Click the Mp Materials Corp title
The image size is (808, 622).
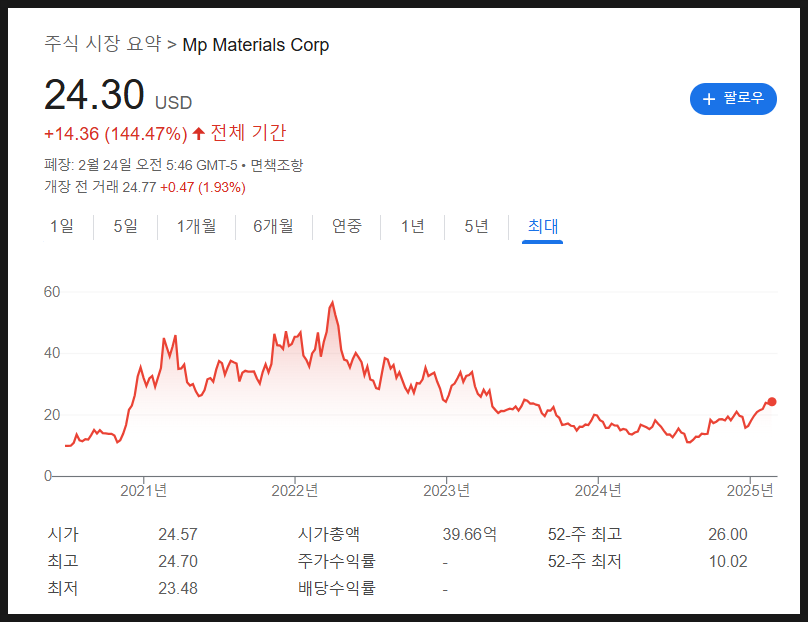[x=256, y=45]
